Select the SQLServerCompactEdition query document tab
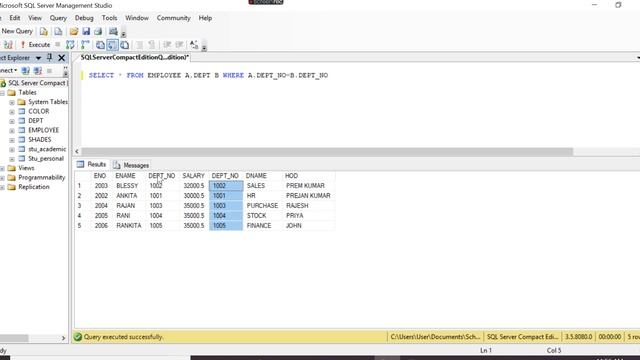 (x=134, y=57)
